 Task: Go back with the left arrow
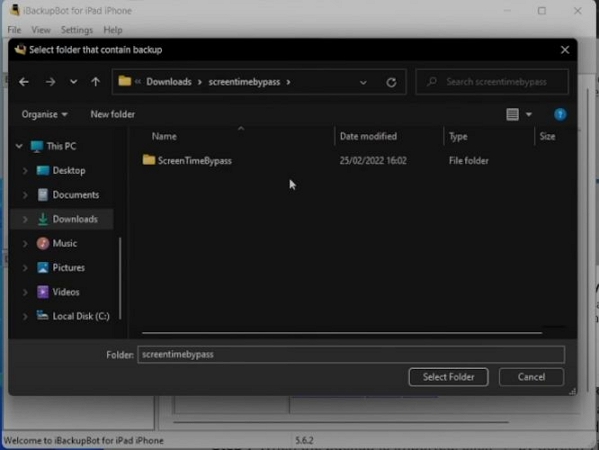pos(24,82)
